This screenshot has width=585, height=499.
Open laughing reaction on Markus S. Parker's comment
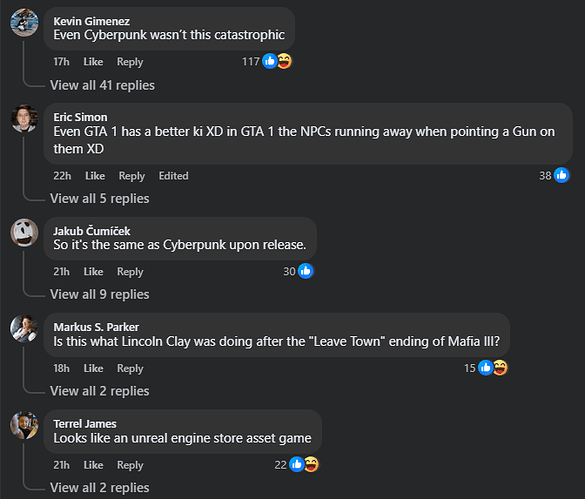(500, 368)
